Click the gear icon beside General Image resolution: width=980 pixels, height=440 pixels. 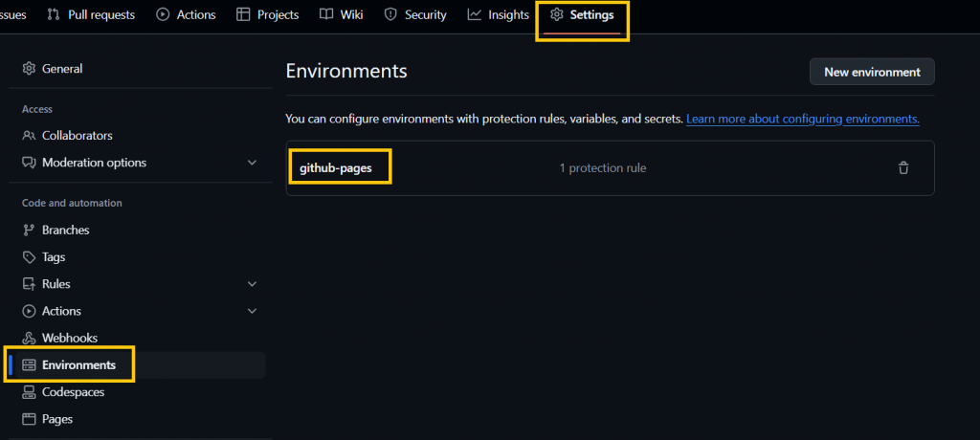click(29, 69)
